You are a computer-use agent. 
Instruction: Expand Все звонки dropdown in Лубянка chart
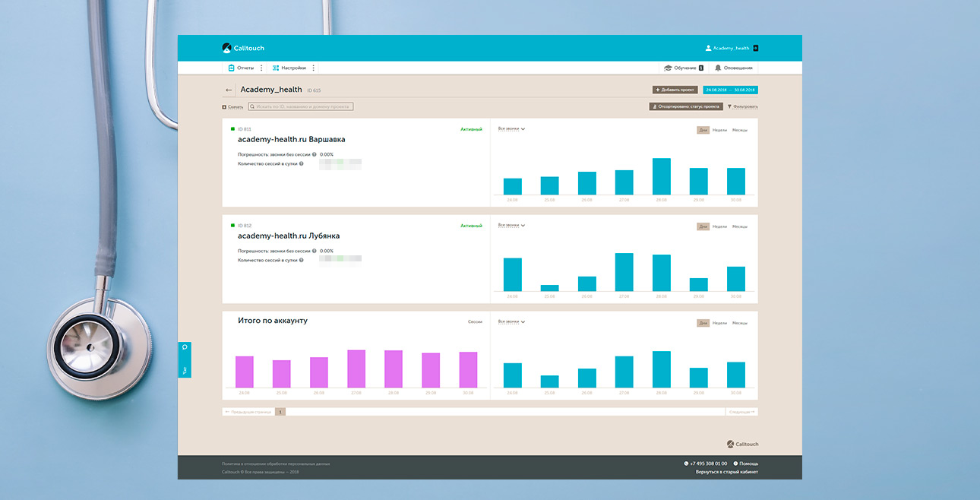coord(511,225)
